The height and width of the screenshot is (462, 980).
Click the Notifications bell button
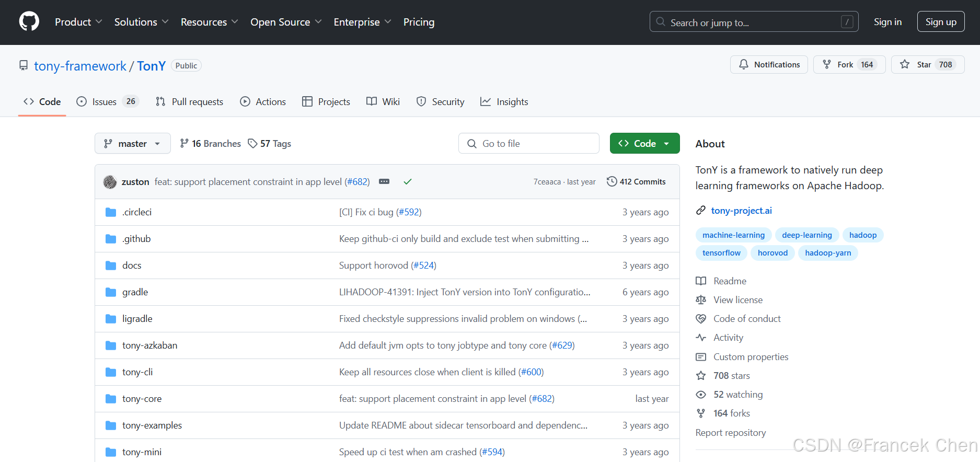769,64
